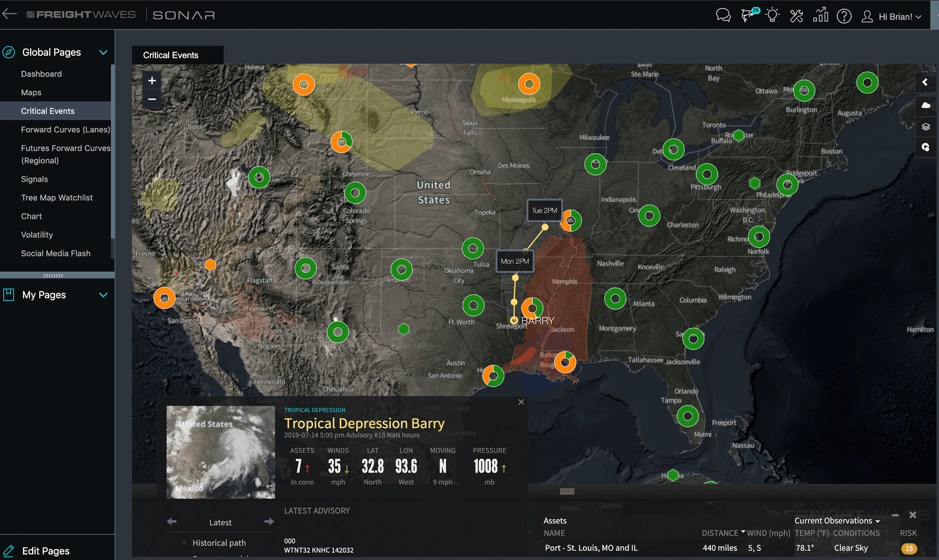Open the Signals page
This screenshot has height=560, width=939.
pos(34,179)
